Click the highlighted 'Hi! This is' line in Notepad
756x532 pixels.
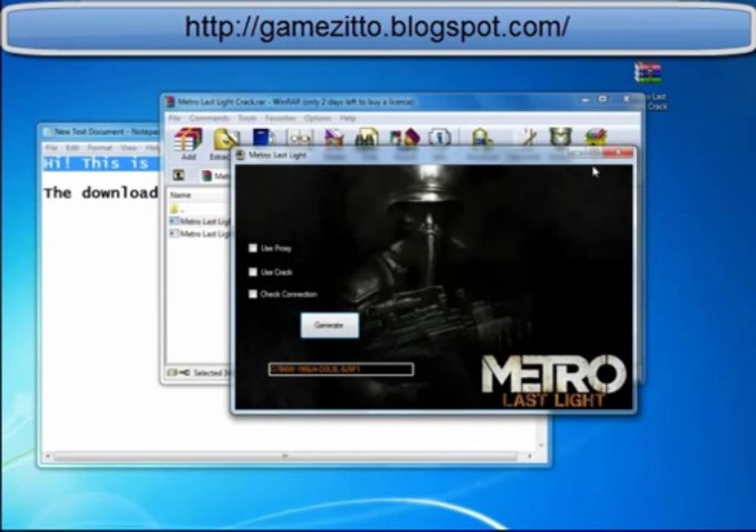[101, 163]
